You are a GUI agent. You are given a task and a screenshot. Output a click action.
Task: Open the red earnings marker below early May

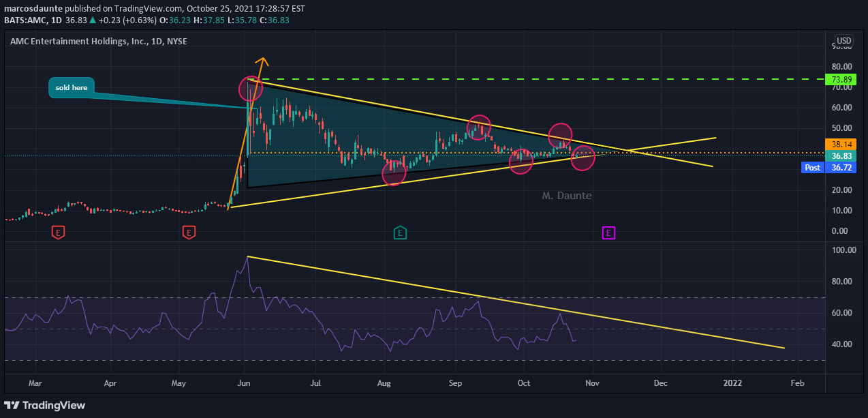coord(189,233)
